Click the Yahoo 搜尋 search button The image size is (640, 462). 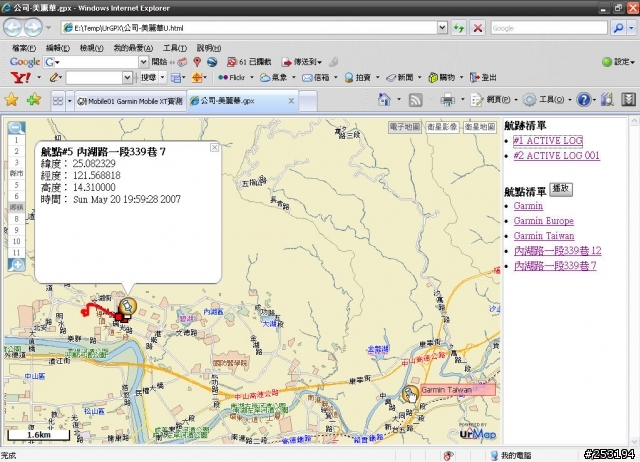coord(149,77)
